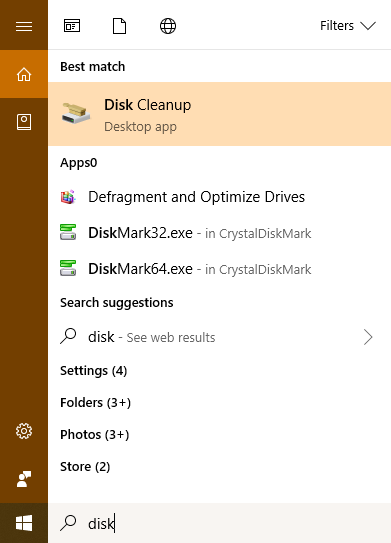Viewport: 391px width, 543px height.
Task: Expand the Filters dropdown
Action: coord(348,26)
